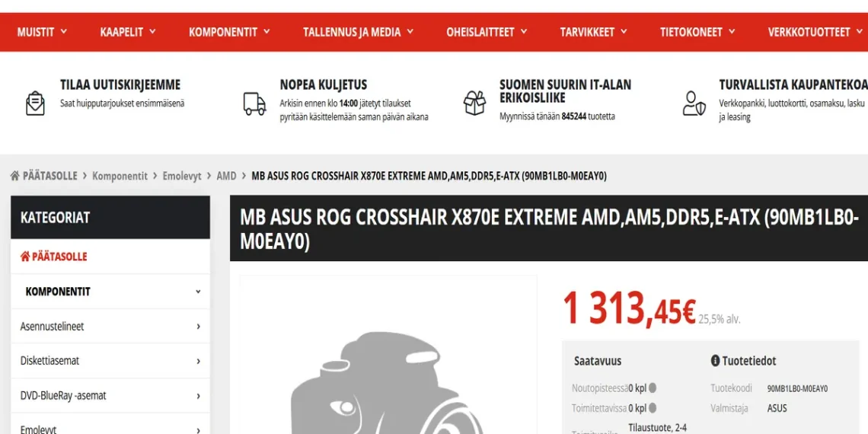Click the Toimitettavissa grey status dot
The image size is (868, 434).
(x=653, y=408)
